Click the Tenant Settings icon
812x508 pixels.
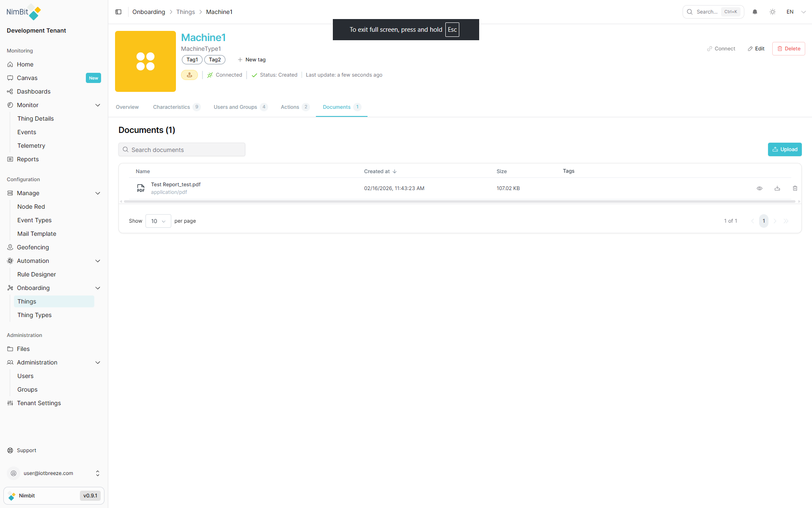[10, 403]
